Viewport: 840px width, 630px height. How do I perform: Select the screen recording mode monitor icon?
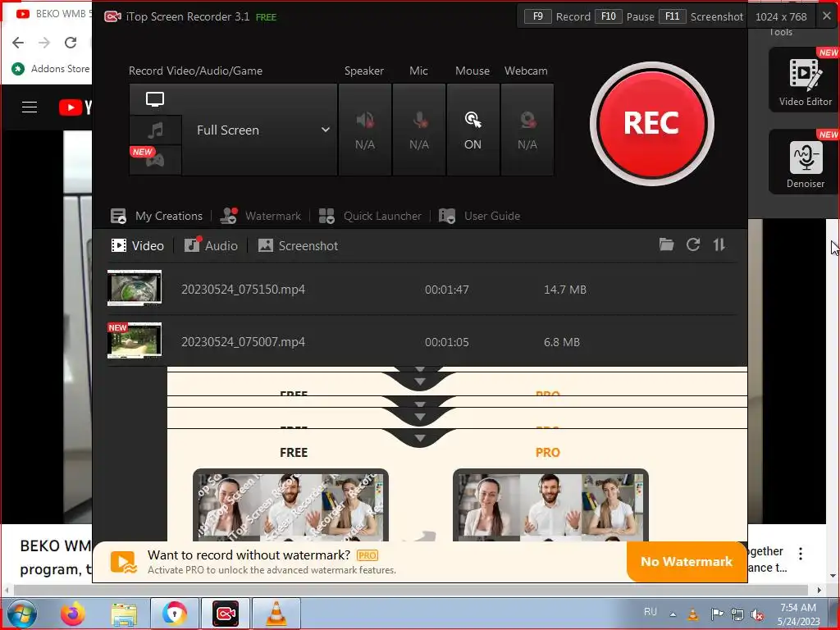(x=155, y=99)
